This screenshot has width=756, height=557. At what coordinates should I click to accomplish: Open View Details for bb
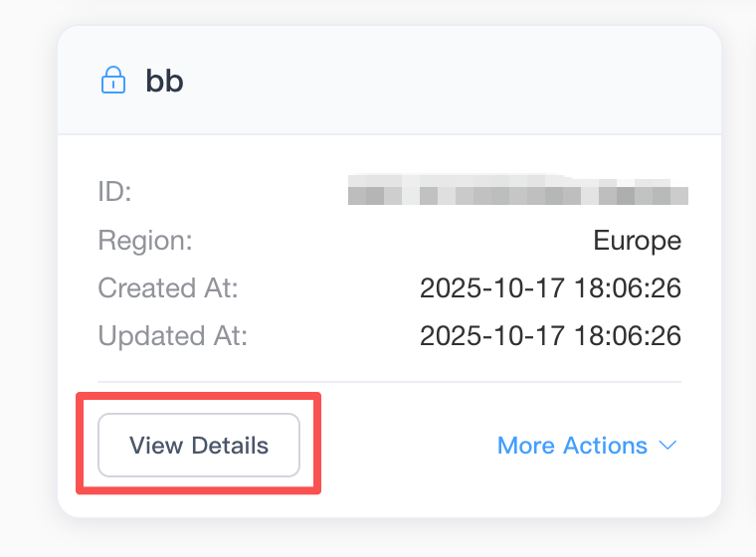[x=199, y=445]
